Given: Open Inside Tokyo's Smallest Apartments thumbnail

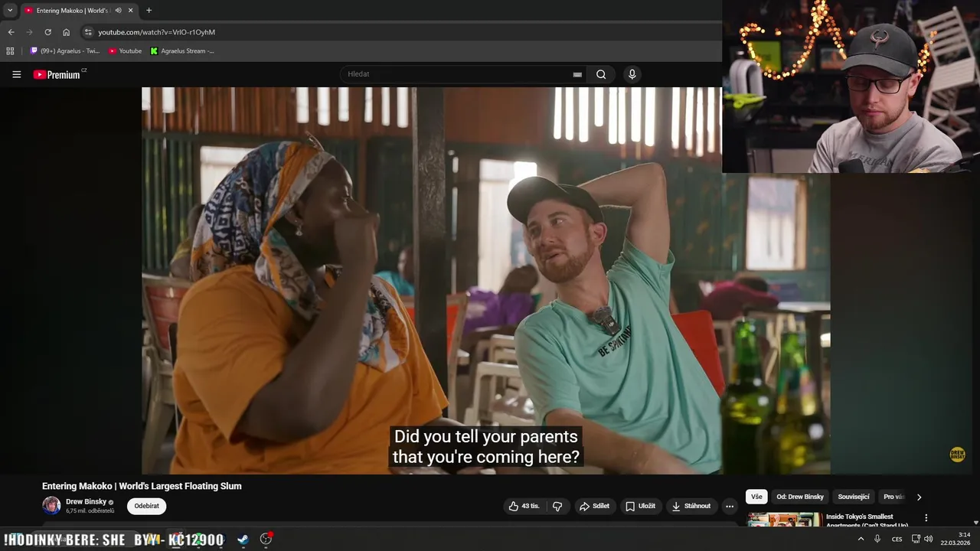Looking at the screenshot, I should [x=784, y=520].
